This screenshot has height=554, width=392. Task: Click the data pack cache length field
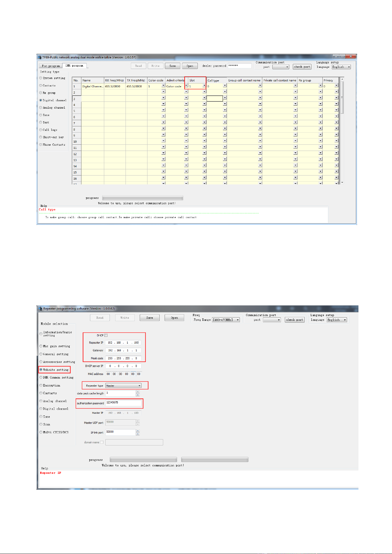pyautogui.click(x=121, y=393)
